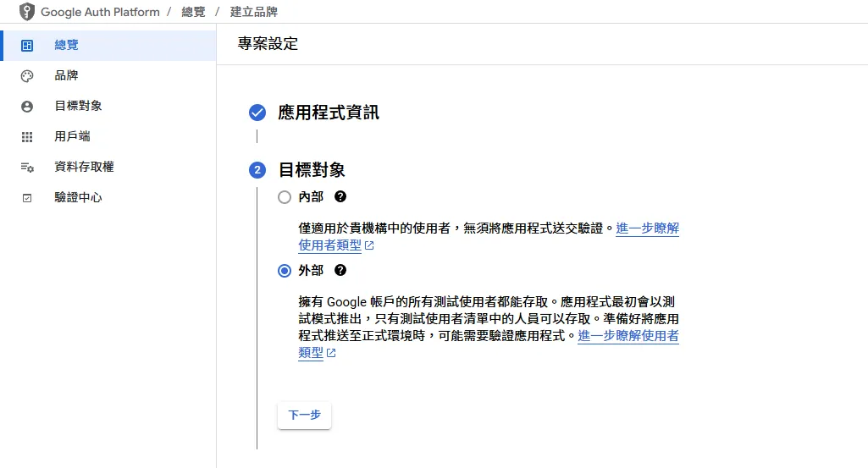Click the 資料存取權 settings-list icon
Image resolution: width=868 pixels, height=468 pixels.
coord(26,167)
